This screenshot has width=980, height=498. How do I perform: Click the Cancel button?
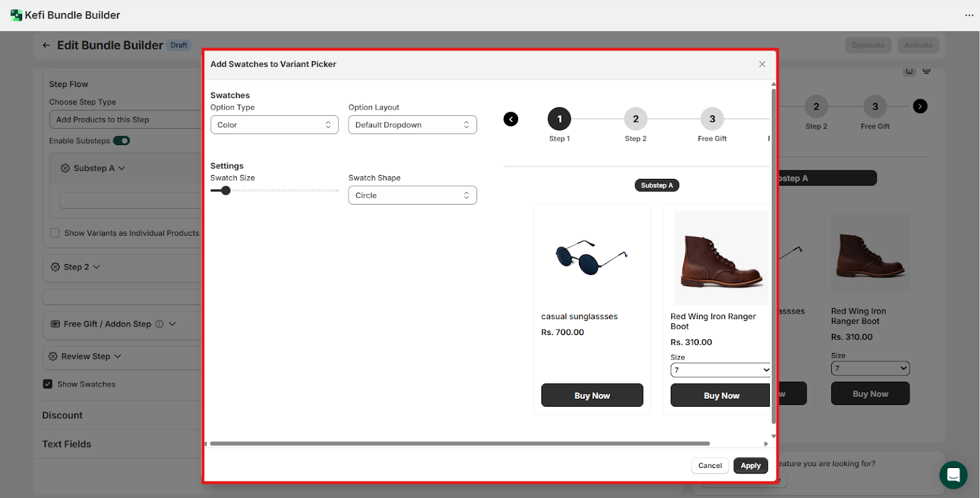point(710,466)
